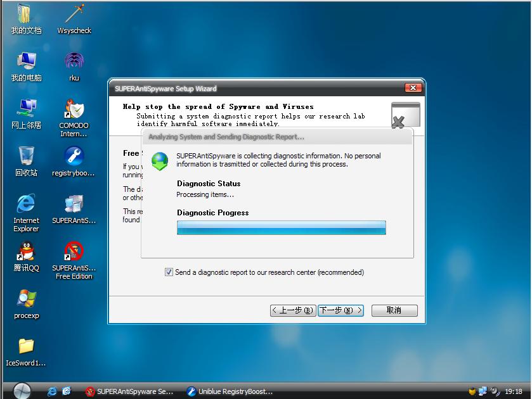Viewport: 532px width, 399px height.
Task: Click the second browser quick launch icon
Action: (x=67, y=391)
